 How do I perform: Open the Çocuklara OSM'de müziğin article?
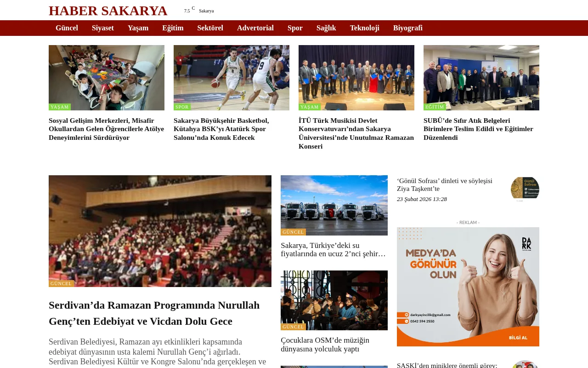pos(325,345)
